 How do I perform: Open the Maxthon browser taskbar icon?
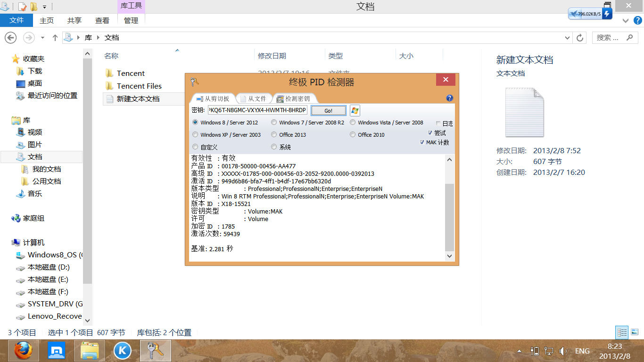(57, 351)
